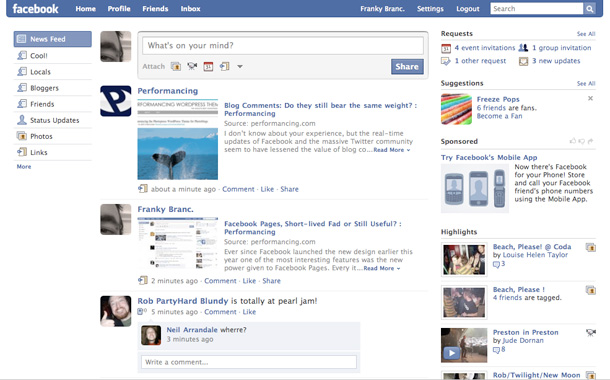This screenshot has width=610, height=380.
Task: Click the group invitation people icon
Action: [x=524, y=47]
